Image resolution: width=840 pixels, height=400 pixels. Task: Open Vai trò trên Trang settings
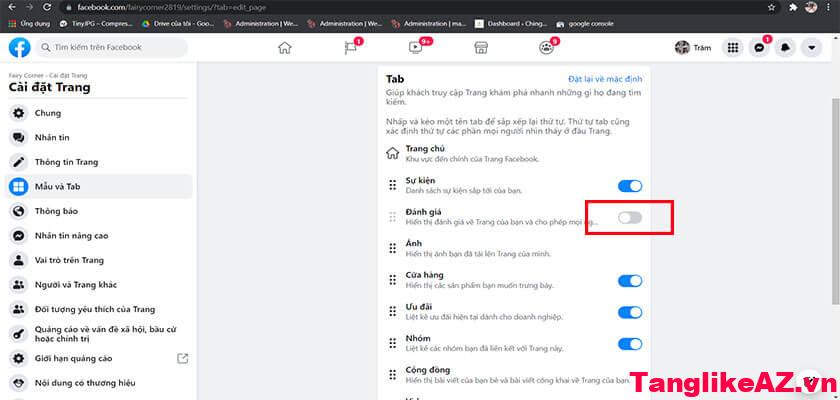(69, 260)
